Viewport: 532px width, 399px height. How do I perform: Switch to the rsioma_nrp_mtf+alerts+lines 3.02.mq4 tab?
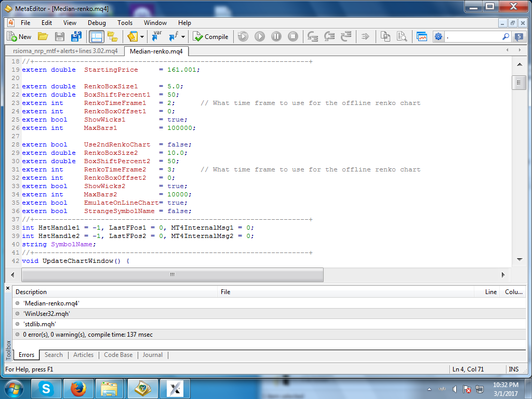(65, 51)
